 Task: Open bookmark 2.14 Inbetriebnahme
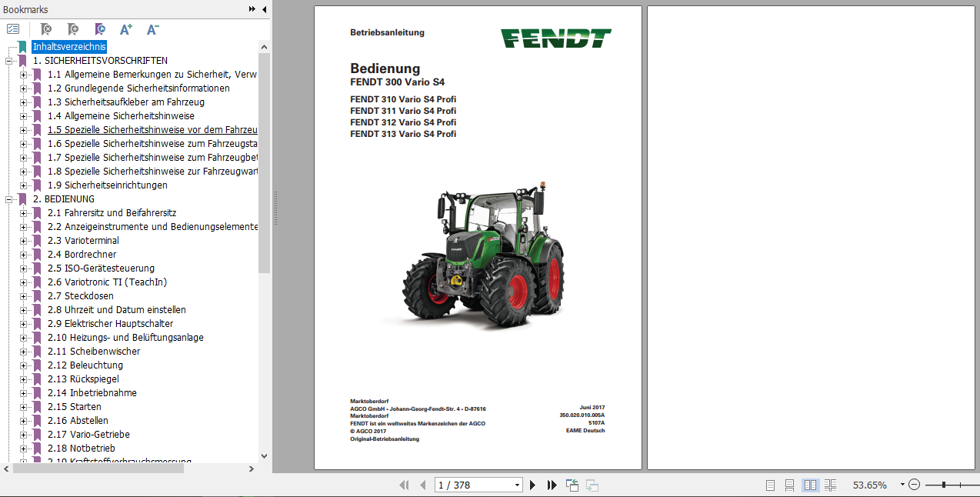point(92,393)
